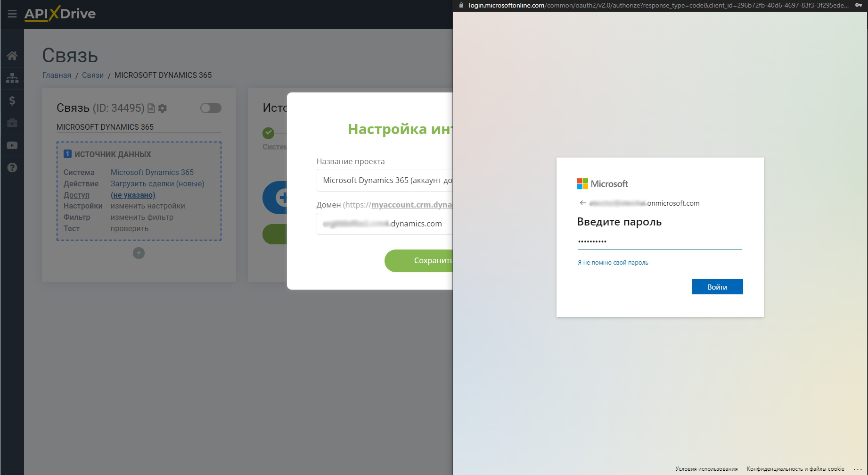Click the document icon next to connection ID
Screen dimensions: 868x475
click(151, 108)
